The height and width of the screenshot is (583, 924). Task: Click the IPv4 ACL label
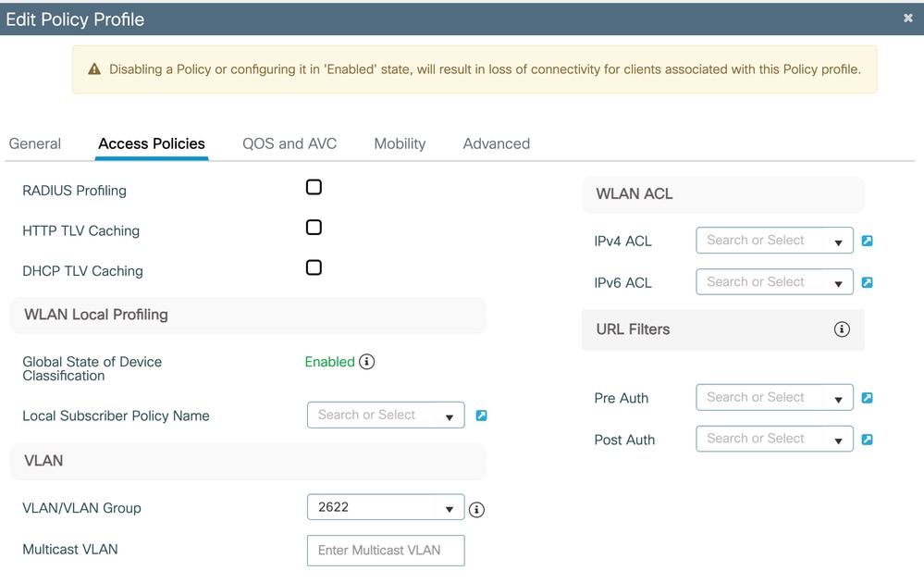[x=622, y=242]
